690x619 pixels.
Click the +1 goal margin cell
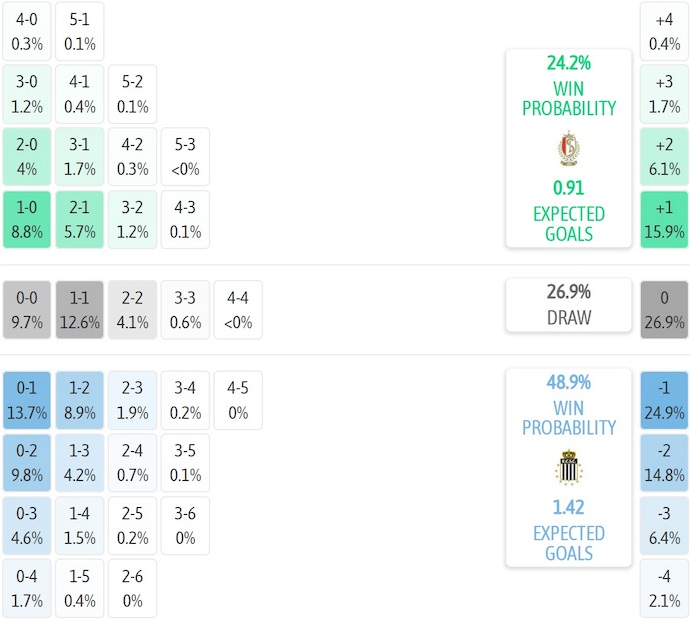coord(664,220)
